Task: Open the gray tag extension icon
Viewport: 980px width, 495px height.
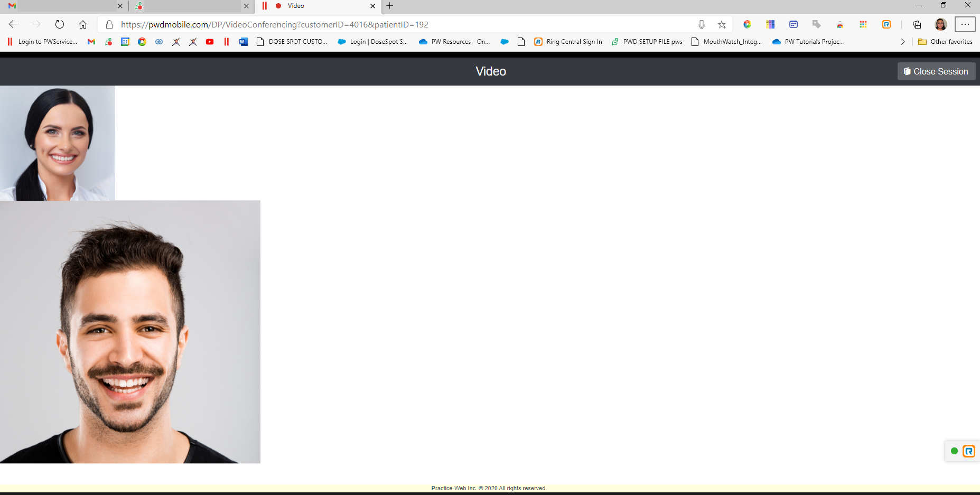Action: click(817, 24)
